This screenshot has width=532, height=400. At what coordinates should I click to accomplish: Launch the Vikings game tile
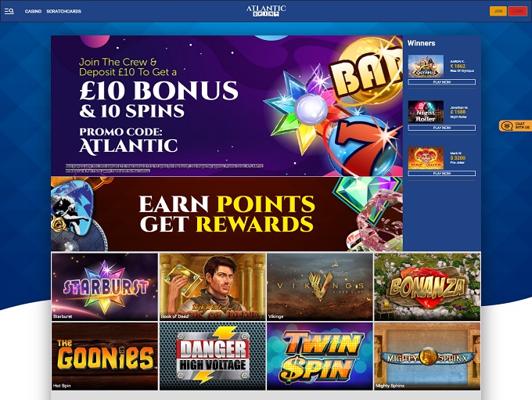coord(320,286)
